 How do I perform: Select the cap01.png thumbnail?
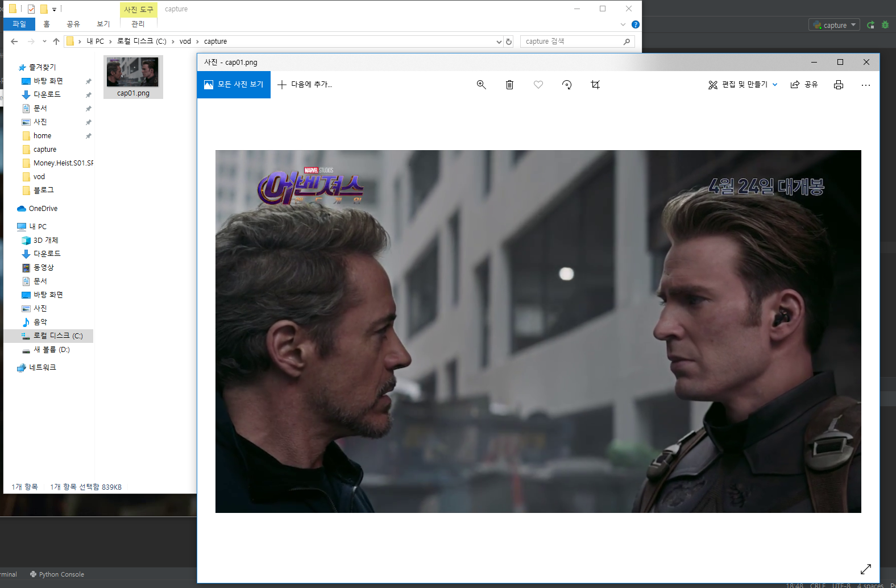click(x=133, y=77)
